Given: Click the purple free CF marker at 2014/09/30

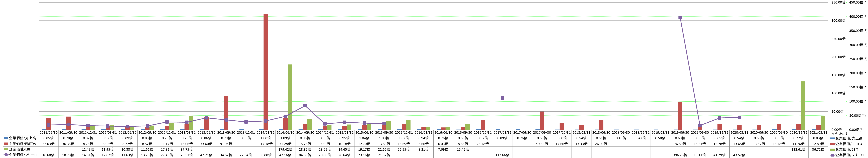Looking at the screenshot, I should (305, 106).
